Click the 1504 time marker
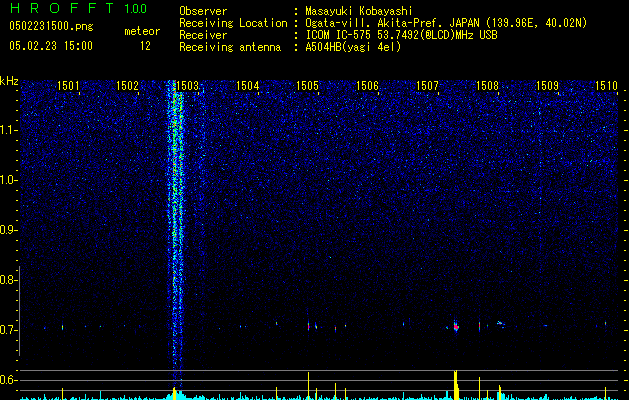 click(x=248, y=86)
